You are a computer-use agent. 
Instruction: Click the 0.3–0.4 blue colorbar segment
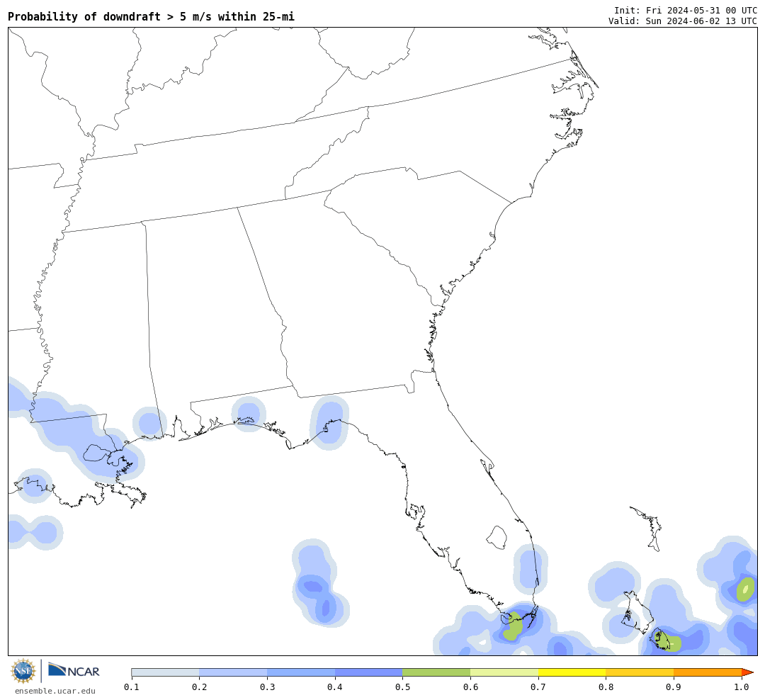pos(301,672)
